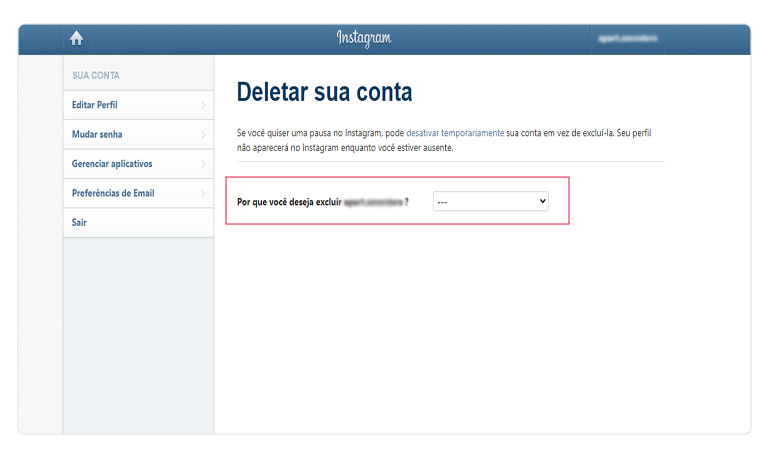The image size is (768, 458).
Task: Follow the desativar temporariamente link
Action: 455,133
